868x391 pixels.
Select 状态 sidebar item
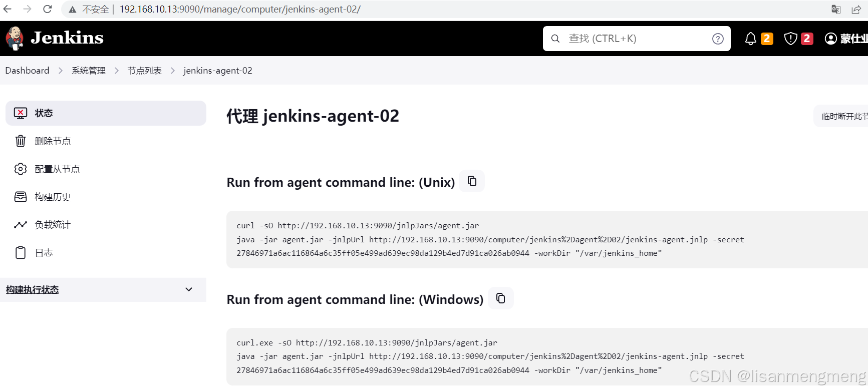pos(106,113)
